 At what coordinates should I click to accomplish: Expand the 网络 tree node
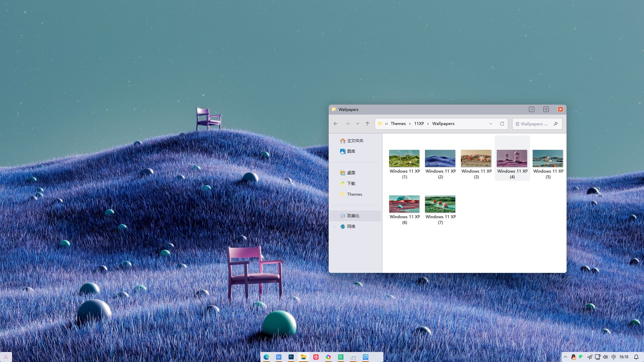(334, 227)
